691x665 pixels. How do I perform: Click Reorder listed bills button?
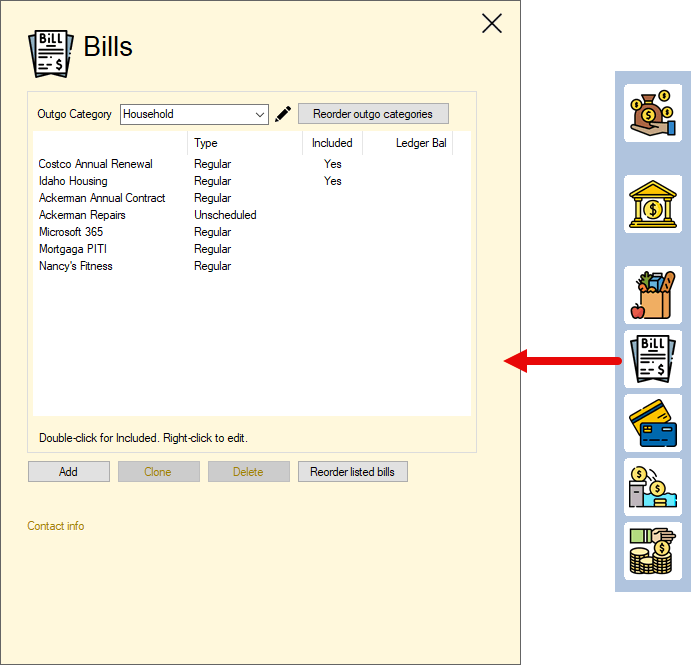coord(353,472)
